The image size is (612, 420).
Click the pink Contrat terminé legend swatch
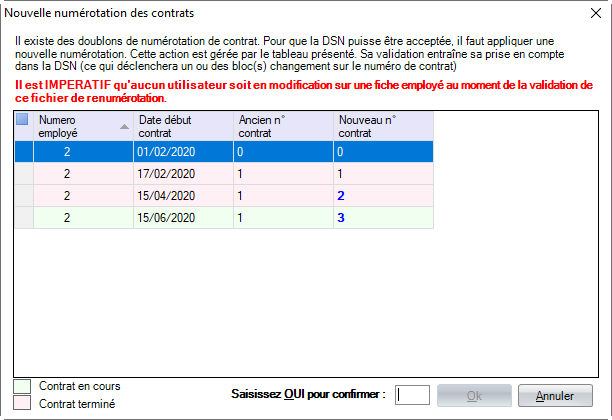[x=22, y=404]
